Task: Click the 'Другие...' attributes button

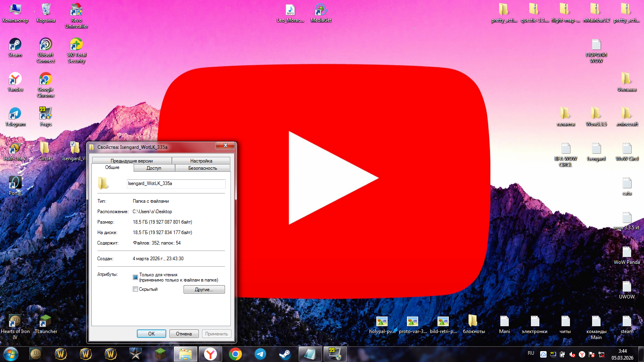Action: [204, 290]
